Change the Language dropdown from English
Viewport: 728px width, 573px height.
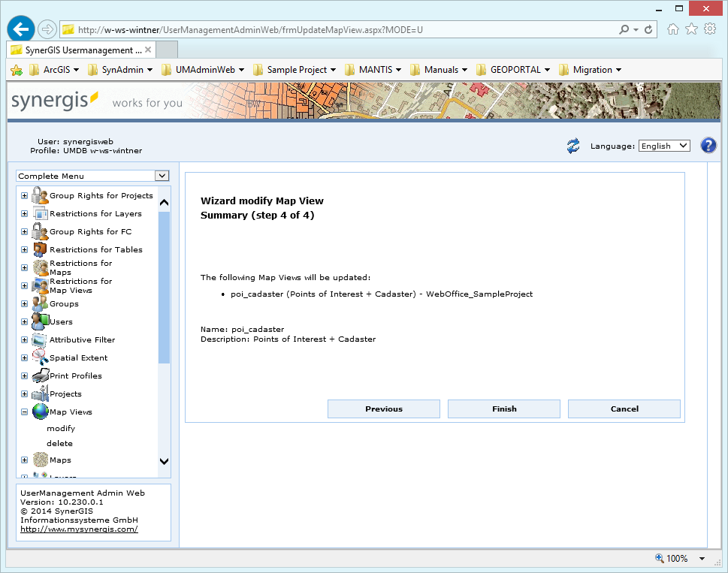tap(663, 146)
